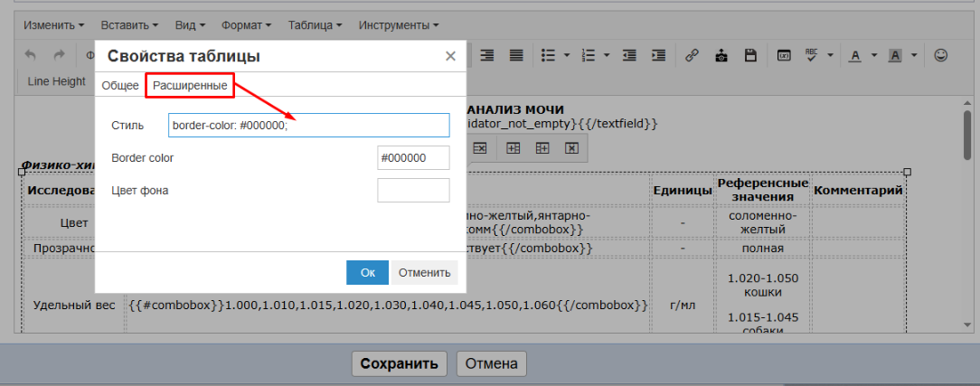The image size is (980, 386).
Task: Click the redo arrow icon
Action: coord(59,55)
